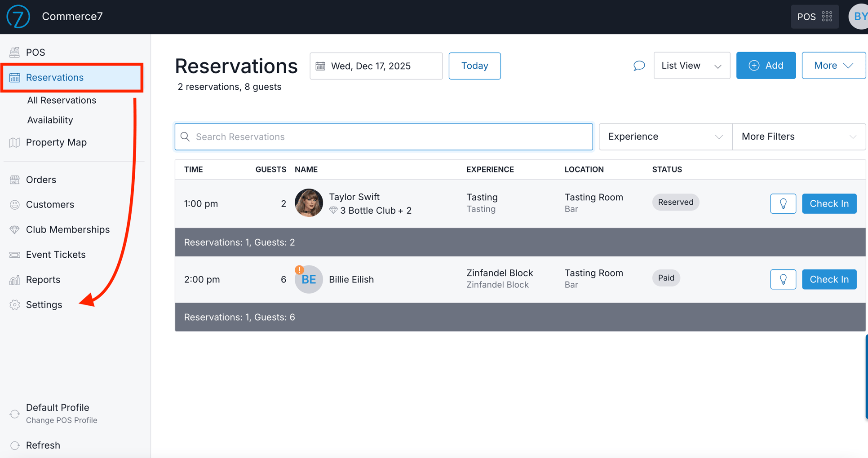Click the TIME column header
This screenshot has width=868, height=458.
coord(194,169)
